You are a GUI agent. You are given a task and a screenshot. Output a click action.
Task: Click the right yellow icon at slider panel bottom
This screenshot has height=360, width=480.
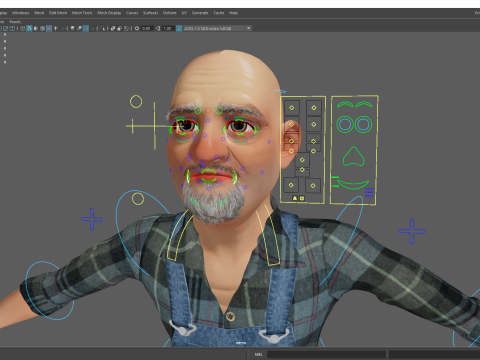tap(302, 198)
